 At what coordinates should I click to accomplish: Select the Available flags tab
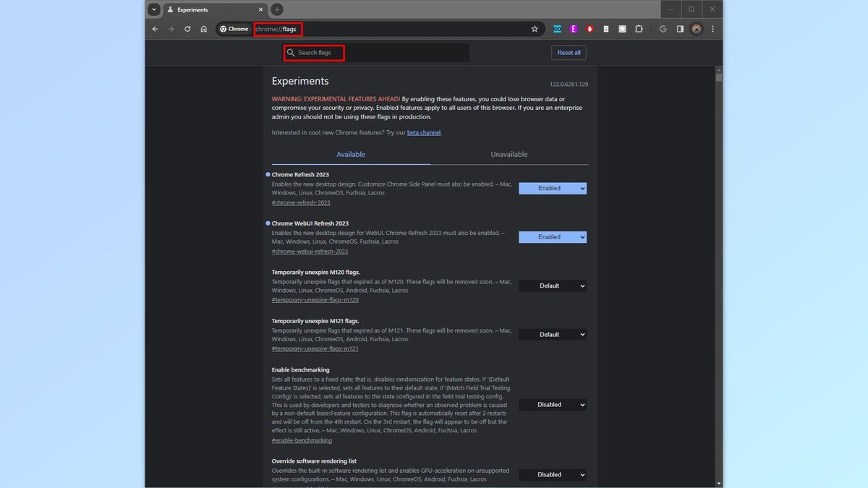[351, 154]
